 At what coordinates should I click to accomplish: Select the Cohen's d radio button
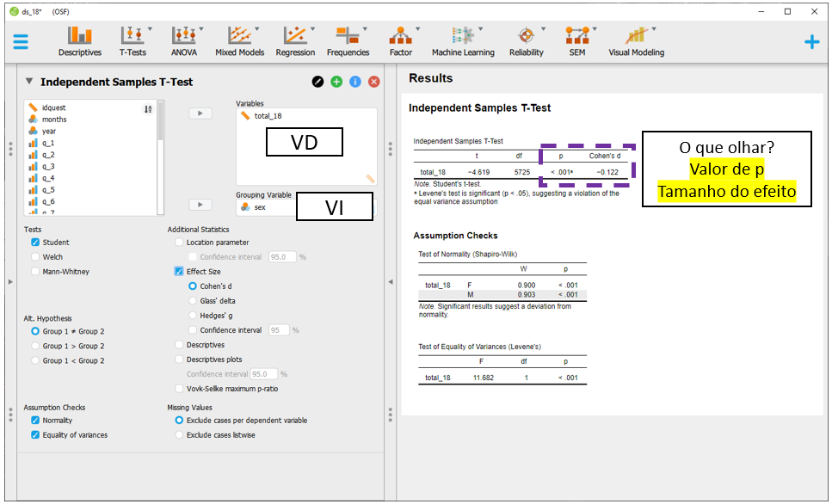[193, 286]
